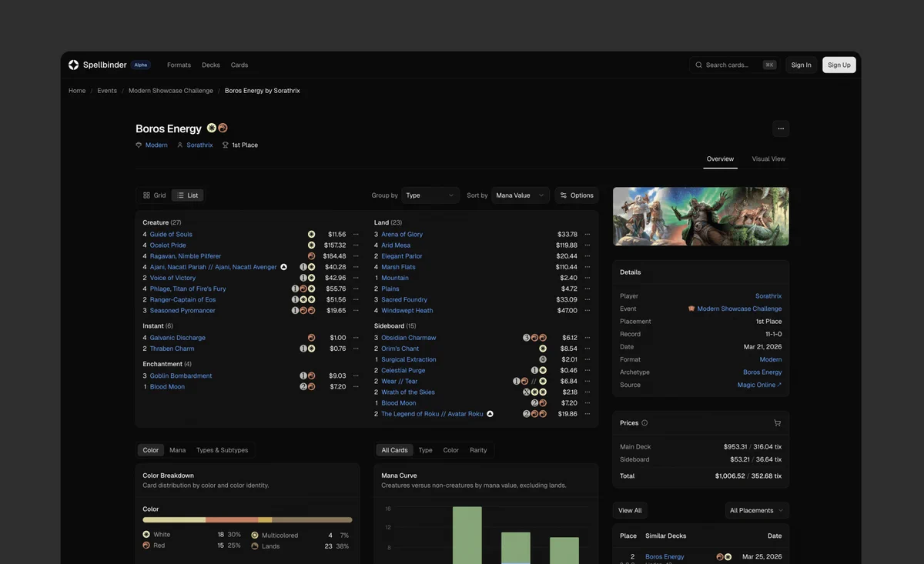Screen dimensions: 924x564
Task: Click the Spellbinder logo icon
Action: click(73, 65)
